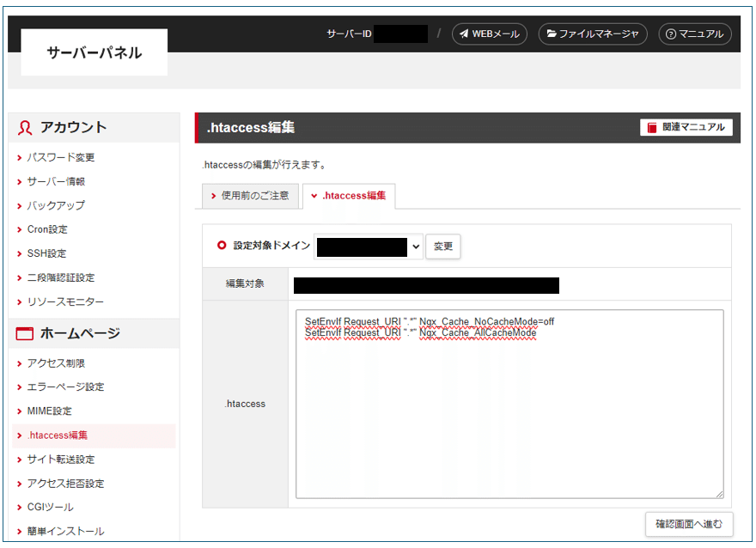Open SSH設定 in sidebar

click(46, 253)
